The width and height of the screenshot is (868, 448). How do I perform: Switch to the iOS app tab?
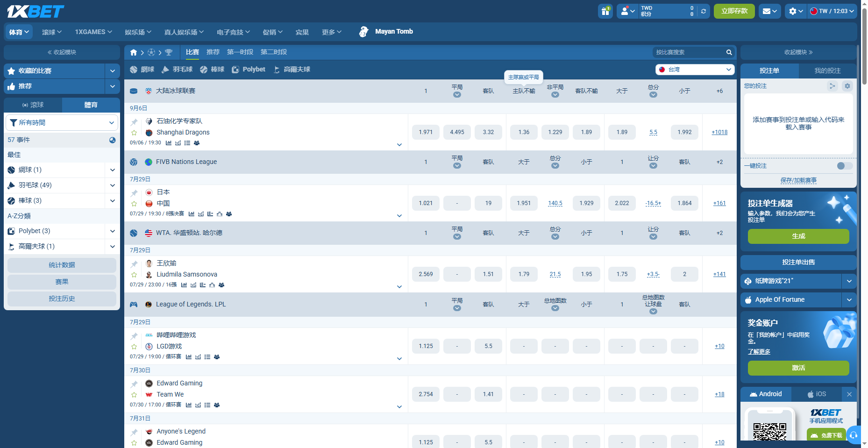[x=817, y=394]
